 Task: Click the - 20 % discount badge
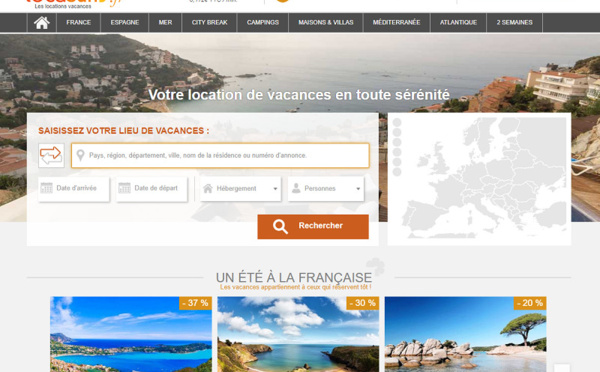pyautogui.click(x=530, y=303)
